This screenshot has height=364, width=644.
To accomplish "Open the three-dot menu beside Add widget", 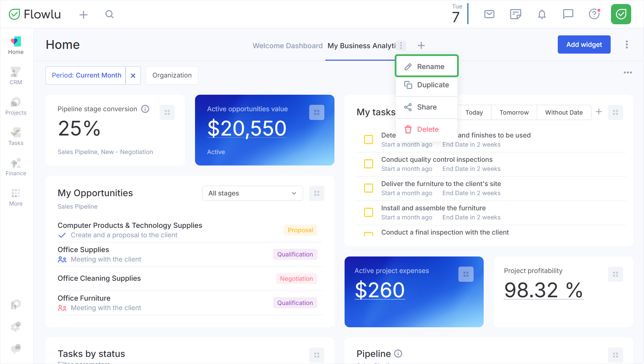I will (626, 44).
